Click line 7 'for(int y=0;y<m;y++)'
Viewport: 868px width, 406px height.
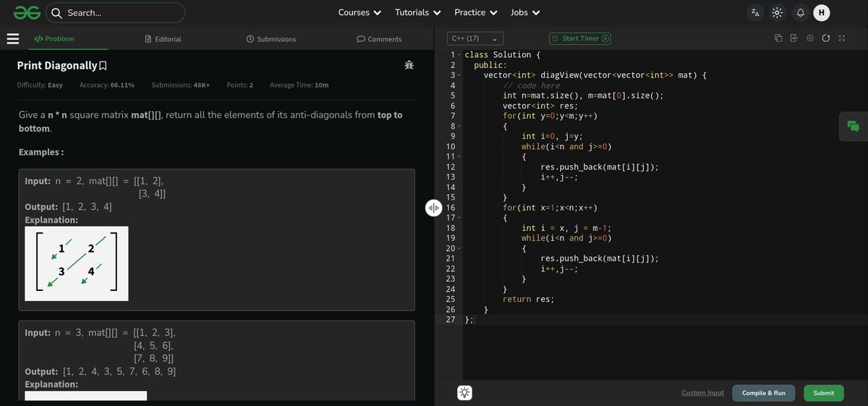coord(550,116)
